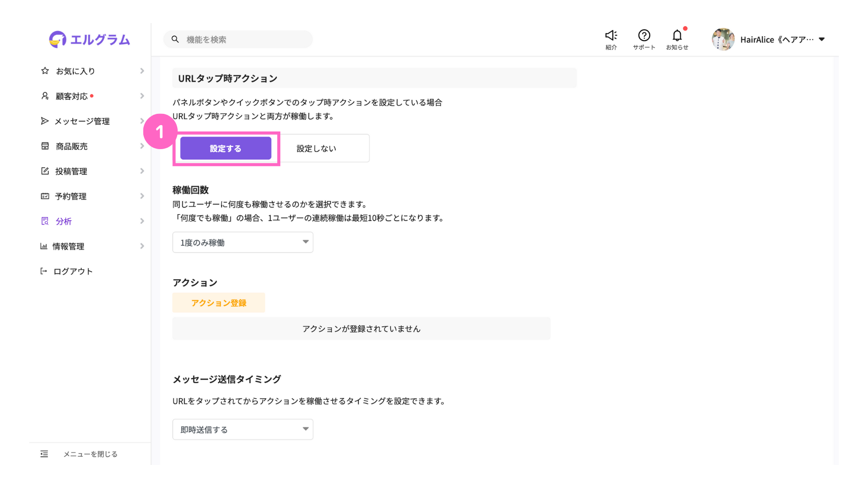Open the 即時送信する timing dropdown
Viewport: 868px width, 488px height.
(x=243, y=429)
